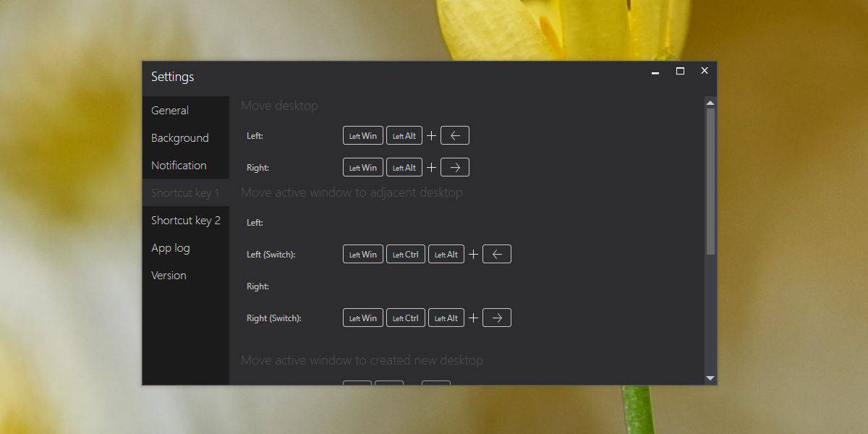Click Left Alt key in Left (Switch) row
868x434 pixels.
(446, 254)
